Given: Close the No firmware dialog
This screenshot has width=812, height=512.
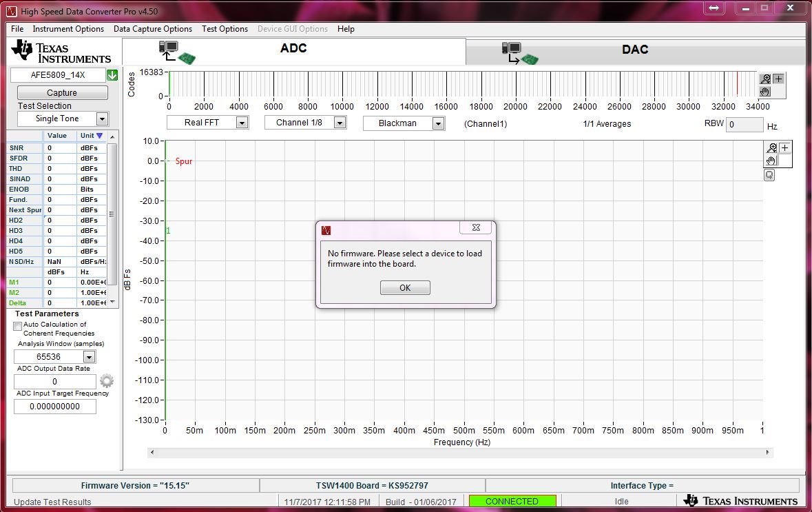Looking at the screenshot, I should coord(476,227).
